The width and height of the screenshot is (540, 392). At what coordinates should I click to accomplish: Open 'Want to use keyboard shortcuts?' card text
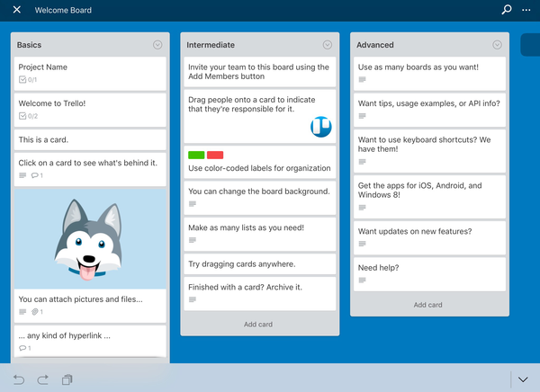[x=424, y=144]
